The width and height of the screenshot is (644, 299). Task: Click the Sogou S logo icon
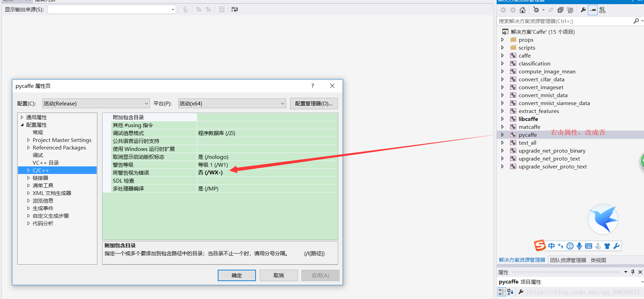(540, 246)
